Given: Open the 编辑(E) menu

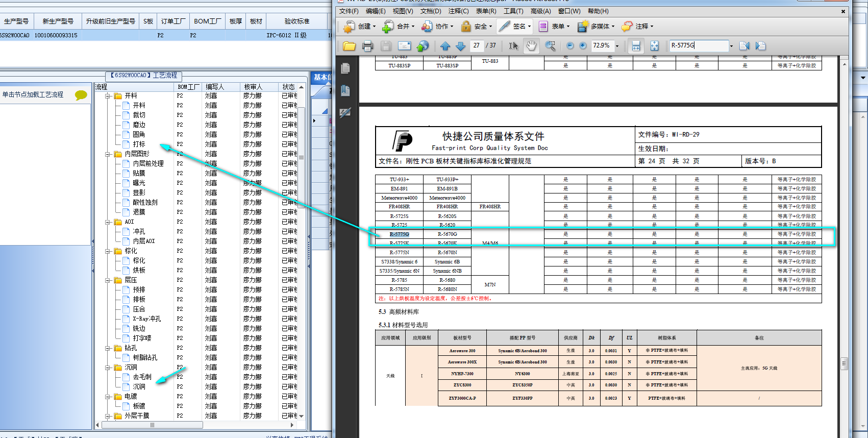Looking at the screenshot, I should 376,11.
